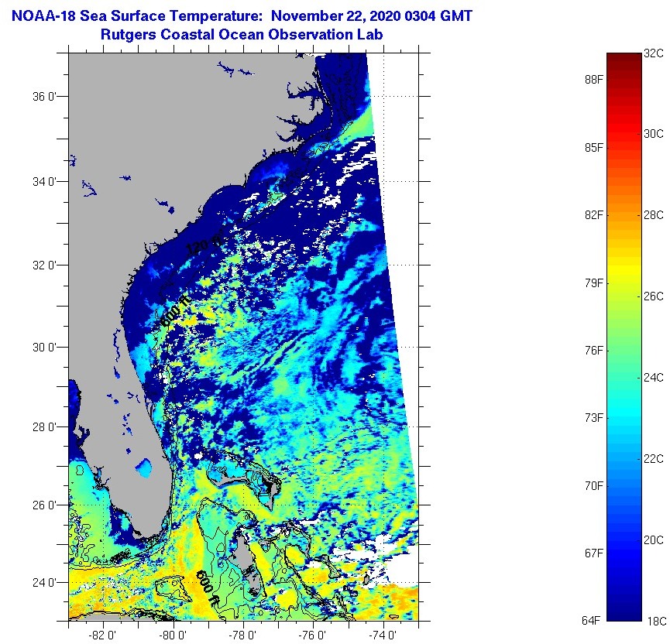Click the 28C label on color scale
This screenshot has width=670, height=644.
[654, 215]
